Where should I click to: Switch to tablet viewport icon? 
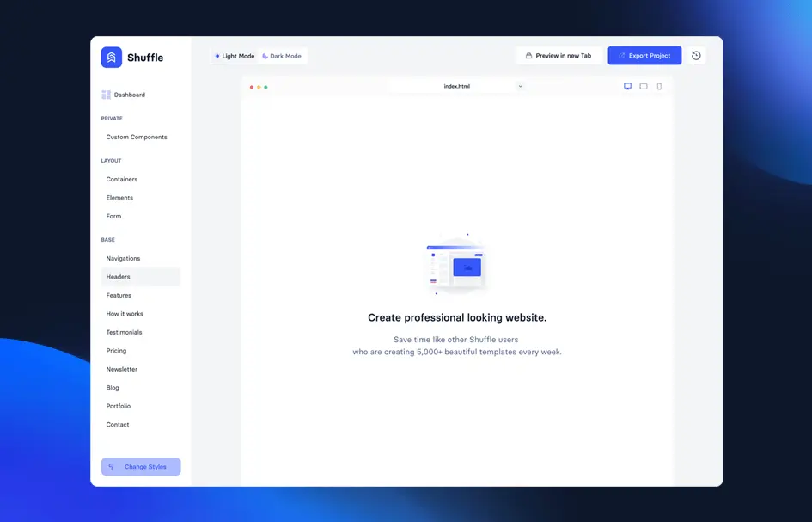(x=644, y=86)
